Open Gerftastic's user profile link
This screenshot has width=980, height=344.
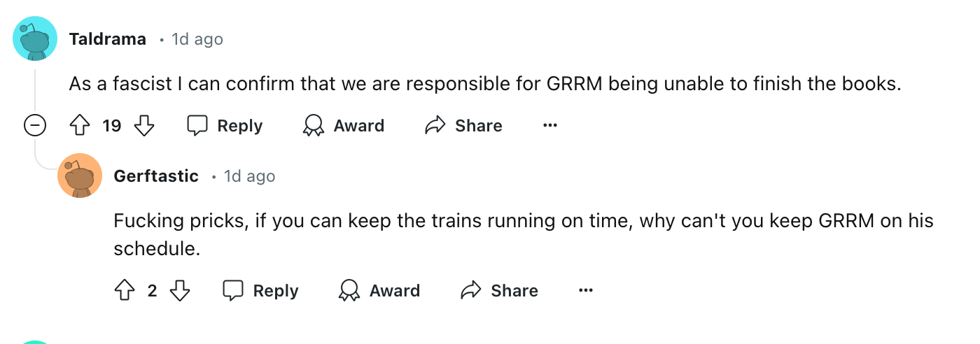tap(156, 176)
